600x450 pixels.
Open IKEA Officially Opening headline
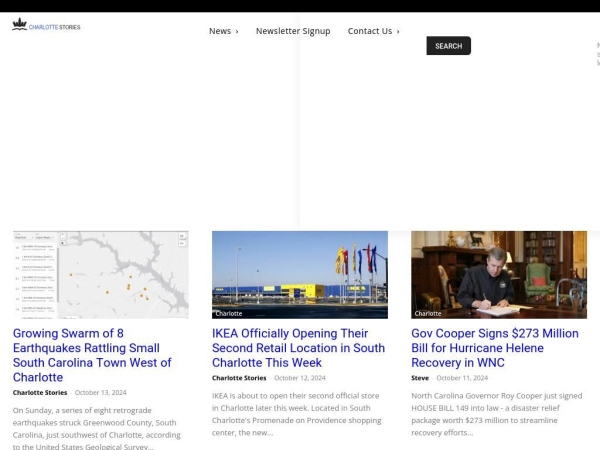298,348
